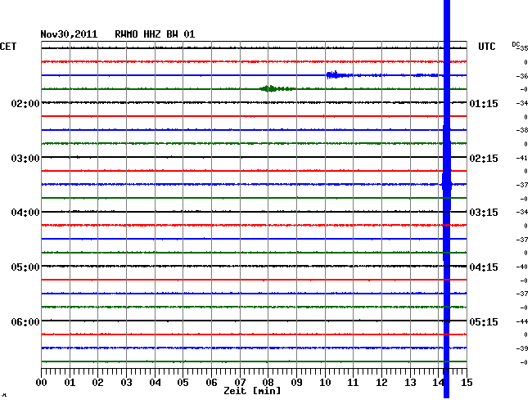The width and height of the screenshot is (532, 404).
Task: Click x-axis minute tick label 09
Action: [296, 382]
